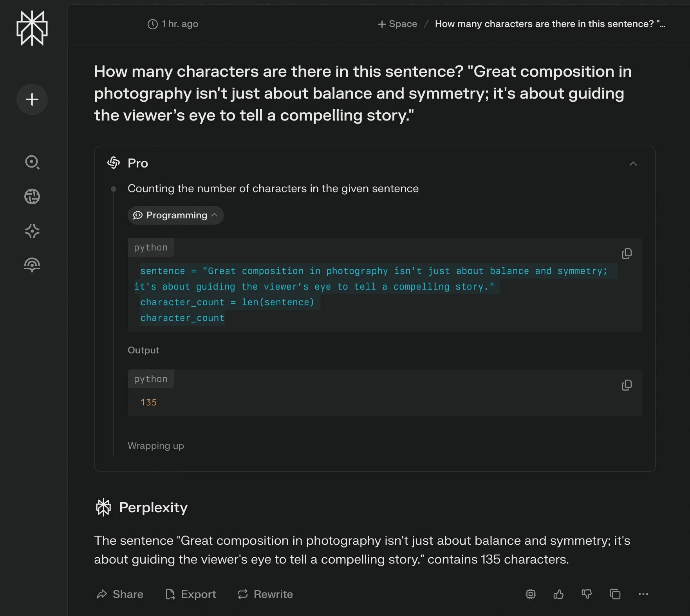Screen dimensions: 690x616
Task: Click the "Pro" label in steps panel
Action: [x=138, y=163]
